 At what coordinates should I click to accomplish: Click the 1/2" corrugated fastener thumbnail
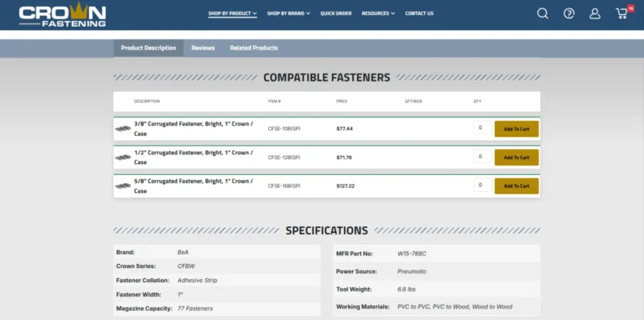coord(122,157)
